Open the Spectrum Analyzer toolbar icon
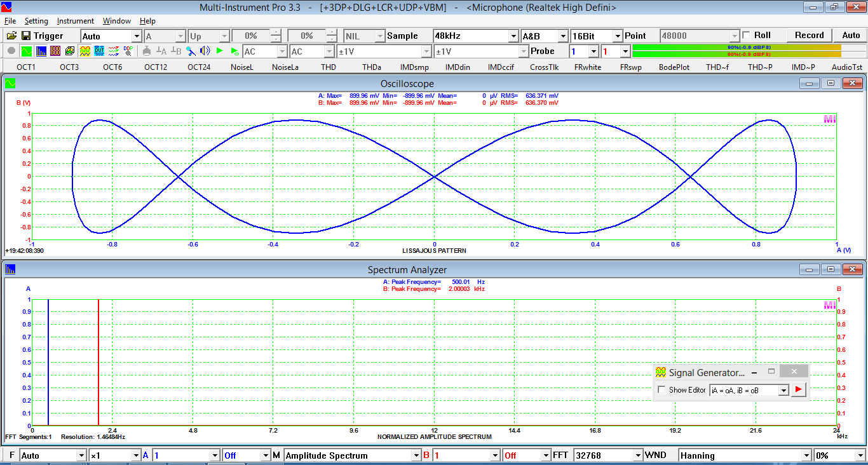 click(x=41, y=51)
